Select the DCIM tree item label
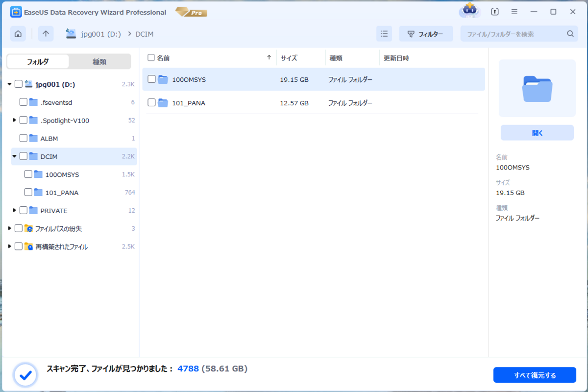588x392 pixels. (x=49, y=156)
